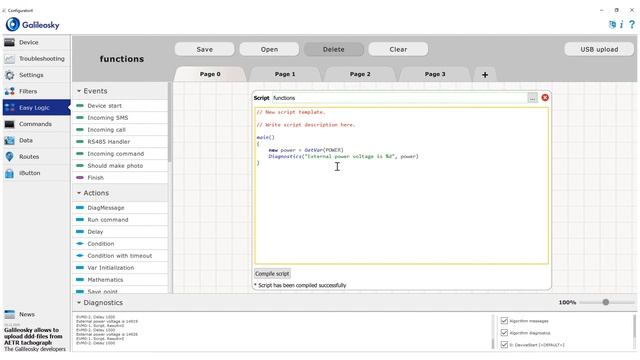
Task: Open the Easy Logic menu item
Action: click(36, 108)
